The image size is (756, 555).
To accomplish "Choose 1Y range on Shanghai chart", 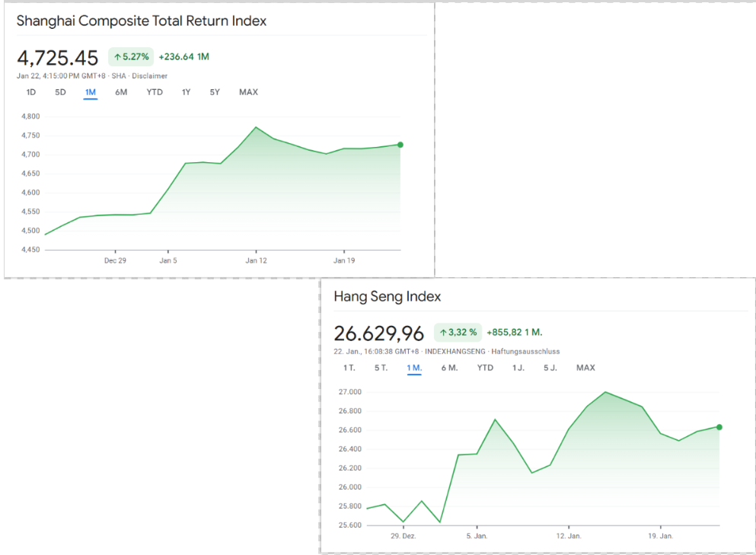I will (x=186, y=92).
